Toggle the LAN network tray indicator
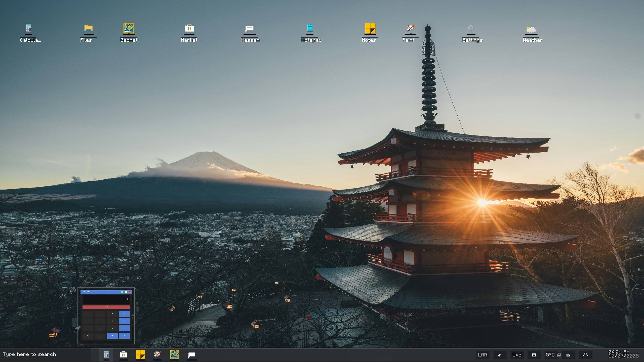644x362 pixels. (x=482, y=355)
